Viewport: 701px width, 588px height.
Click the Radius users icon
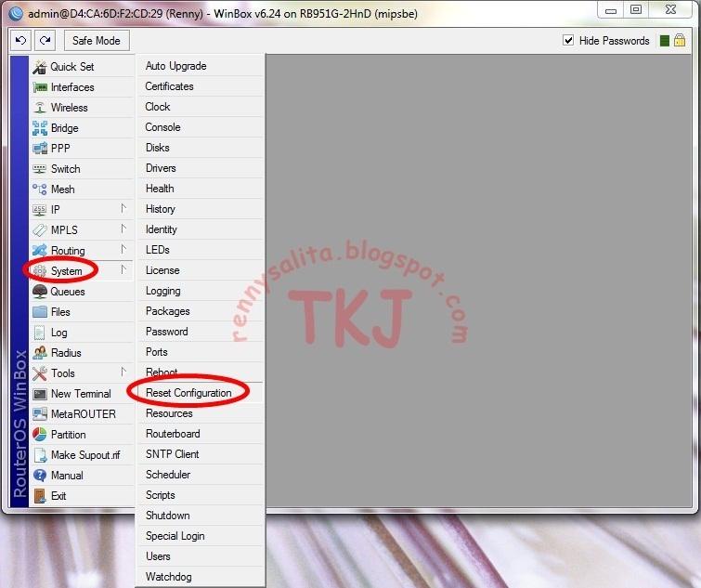point(40,353)
